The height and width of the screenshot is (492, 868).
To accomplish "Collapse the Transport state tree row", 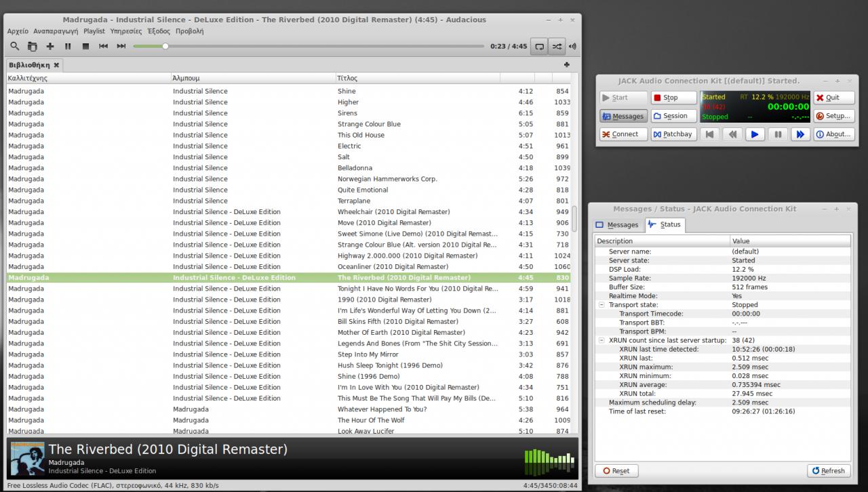I will click(601, 305).
